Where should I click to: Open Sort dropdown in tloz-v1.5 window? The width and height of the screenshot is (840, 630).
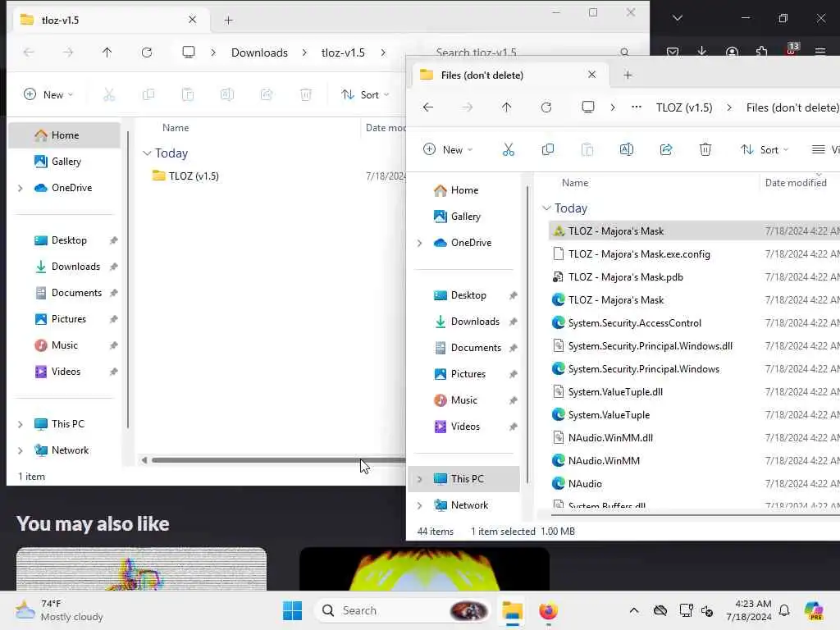[365, 95]
